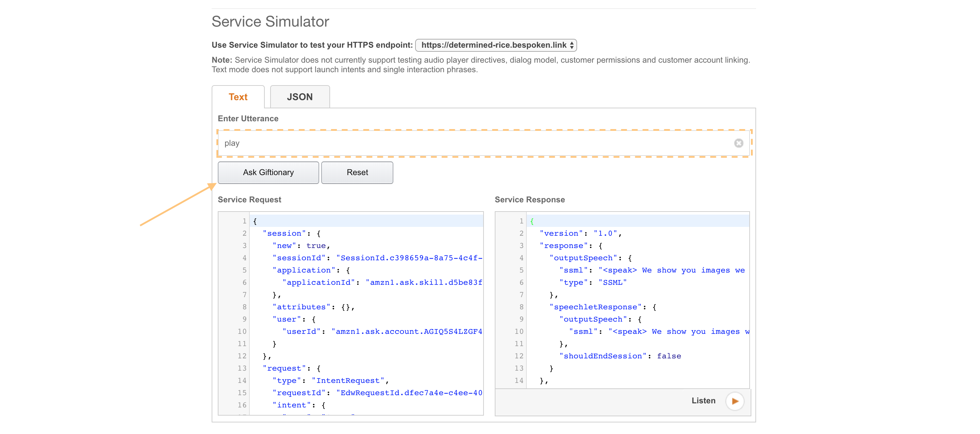
Task: Switch to the JSON tab
Action: 300,97
